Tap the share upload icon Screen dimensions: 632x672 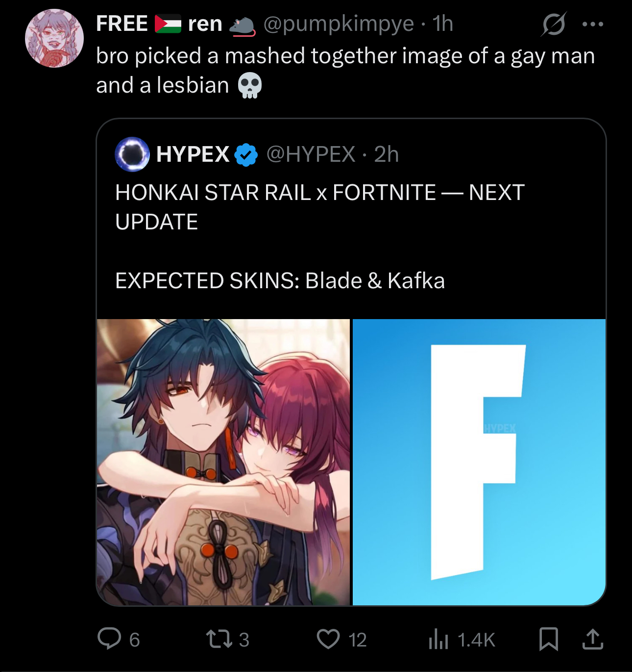point(593,639)
